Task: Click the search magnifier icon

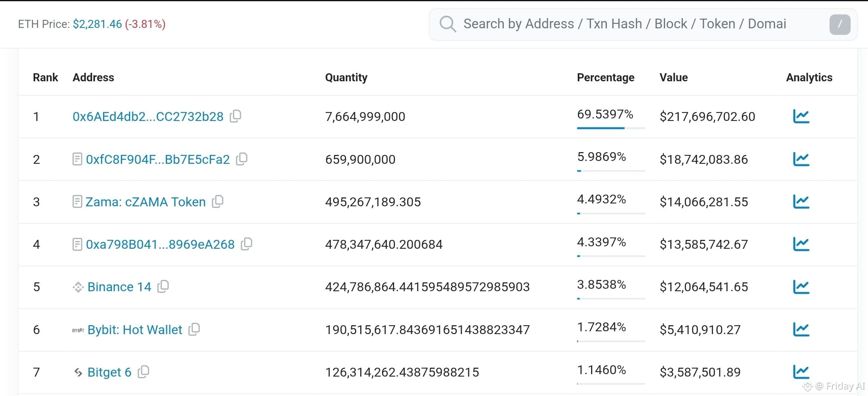Action: [x=448, y=24]
